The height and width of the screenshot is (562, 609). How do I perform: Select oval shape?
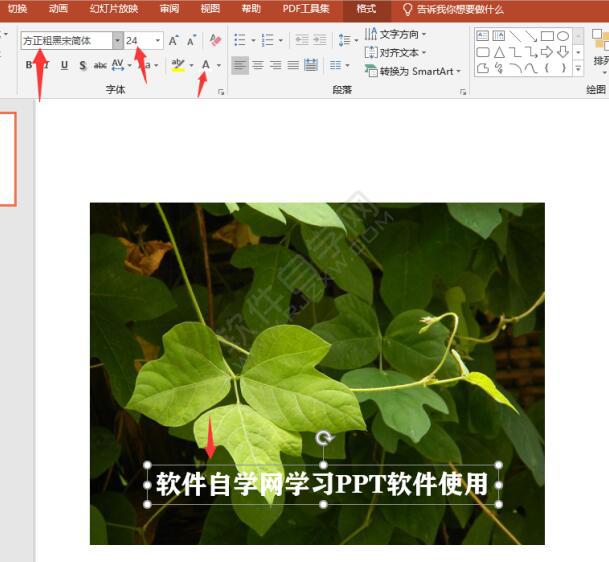click(563, 36)
